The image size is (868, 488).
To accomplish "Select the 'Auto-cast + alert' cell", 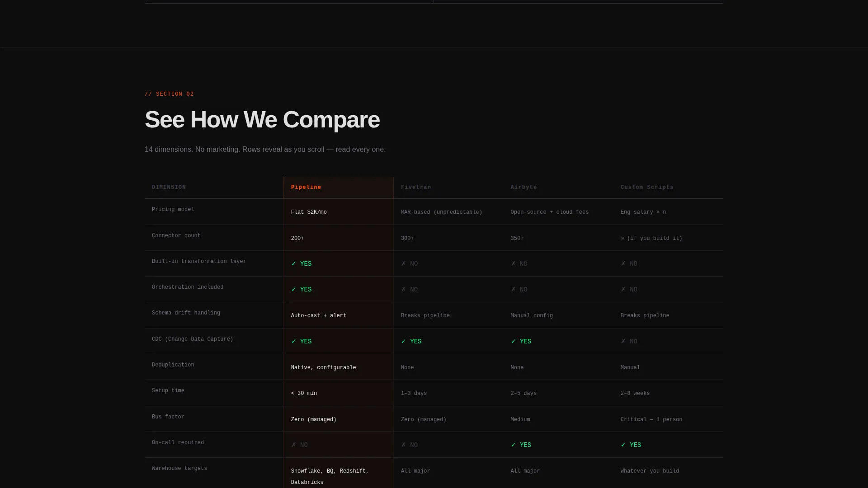I will click(x=319, y=315).
